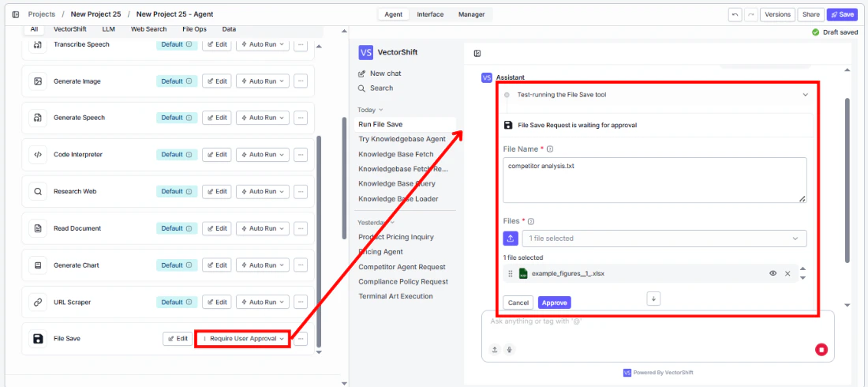Click the upload files button under Files
868x387 pixels.
pyautogui.click(x=511, y=239)
